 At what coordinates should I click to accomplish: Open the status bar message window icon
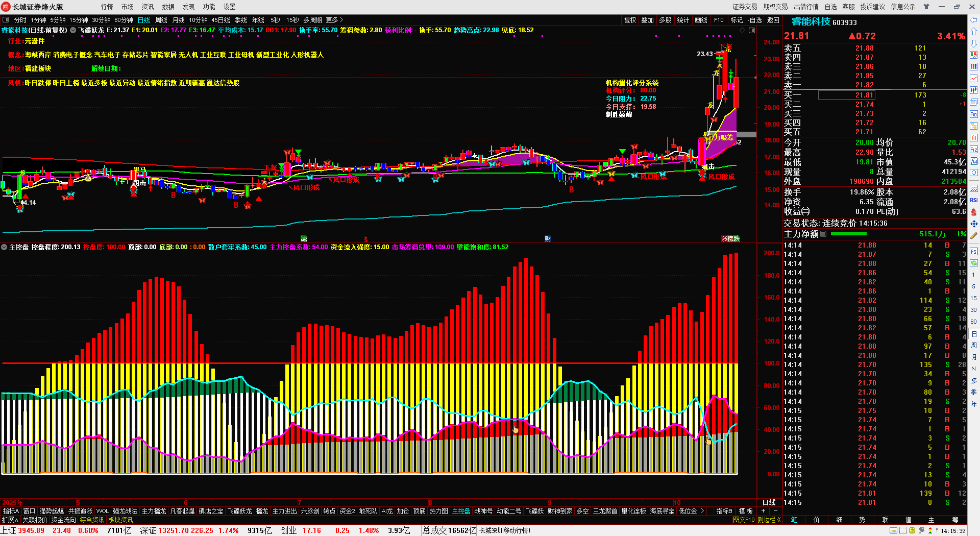[x=893, y=531]
